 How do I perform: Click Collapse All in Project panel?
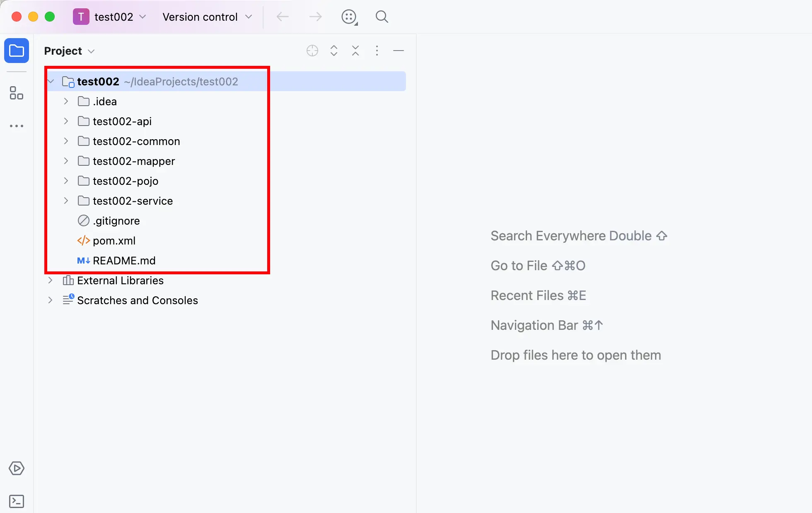[355, 51]
